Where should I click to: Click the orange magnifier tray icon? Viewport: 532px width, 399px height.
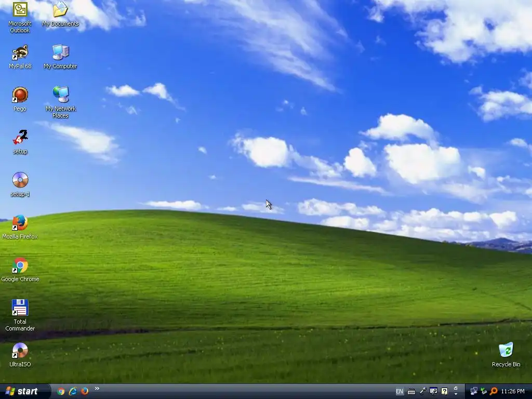click(494, 391)
